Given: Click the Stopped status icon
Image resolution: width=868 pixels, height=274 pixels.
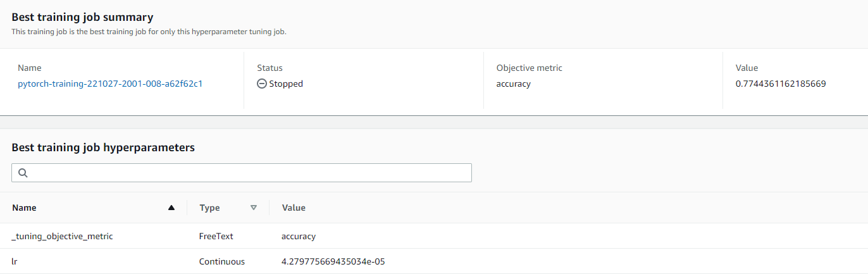Looking at the screenshot, I should tap(262, 84).
